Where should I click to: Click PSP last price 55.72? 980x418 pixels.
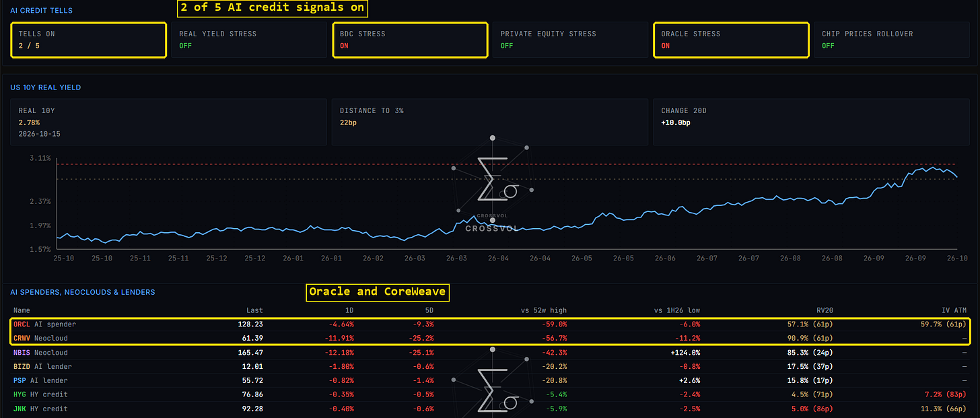pos(252,381)
